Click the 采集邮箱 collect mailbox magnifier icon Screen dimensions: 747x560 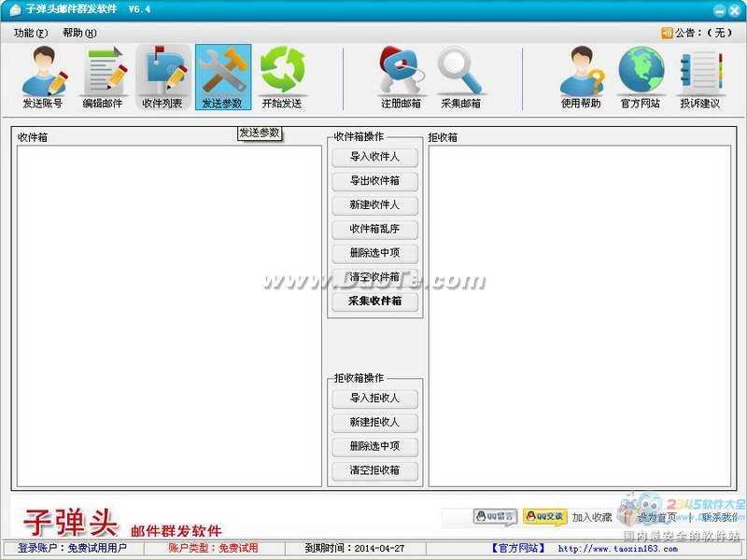(460, 77)
